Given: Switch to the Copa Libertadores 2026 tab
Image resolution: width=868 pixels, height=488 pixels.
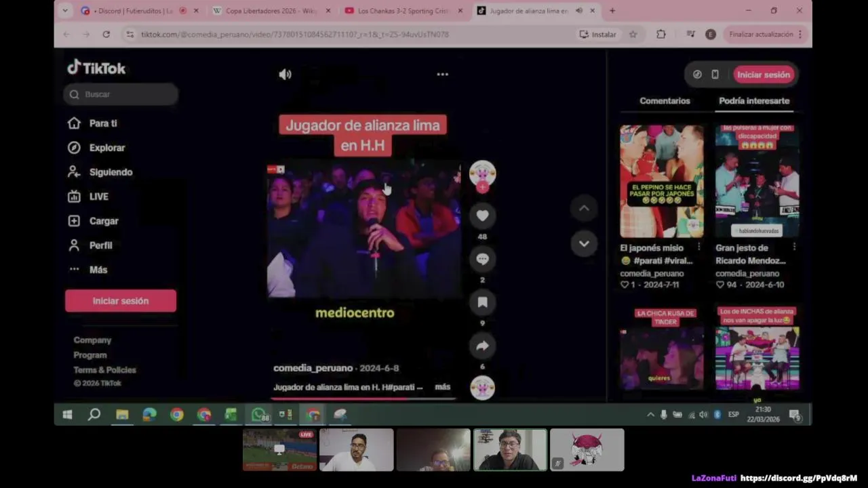Looking at the screenshot, I should coord(271,11).
